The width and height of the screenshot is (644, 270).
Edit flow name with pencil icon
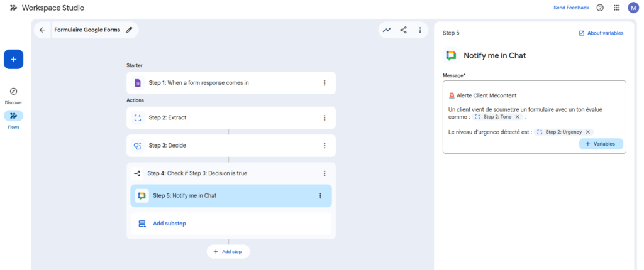129,30
